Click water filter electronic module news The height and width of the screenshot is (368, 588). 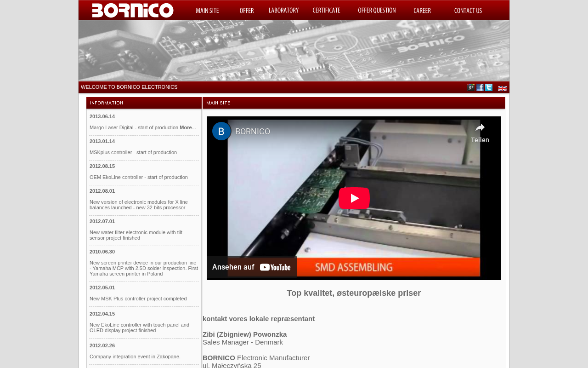coord(136,235)
